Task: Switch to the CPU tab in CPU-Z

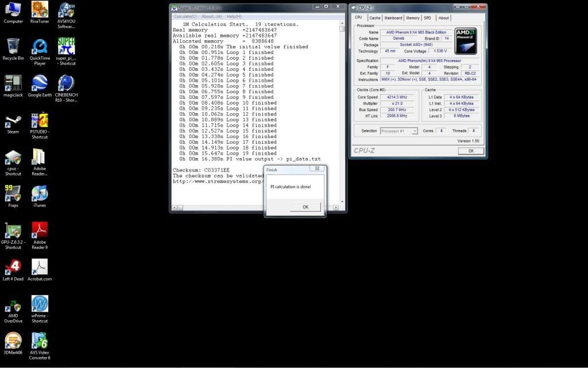Action: point(358,17)
